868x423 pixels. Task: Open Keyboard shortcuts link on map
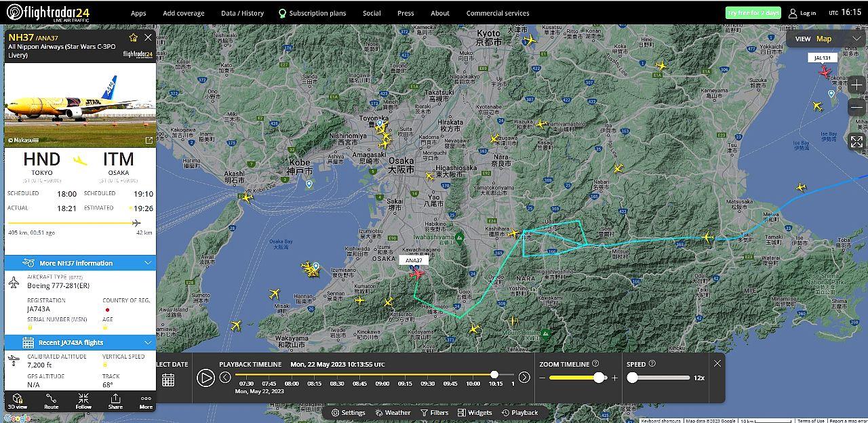[x=661, y=421]
